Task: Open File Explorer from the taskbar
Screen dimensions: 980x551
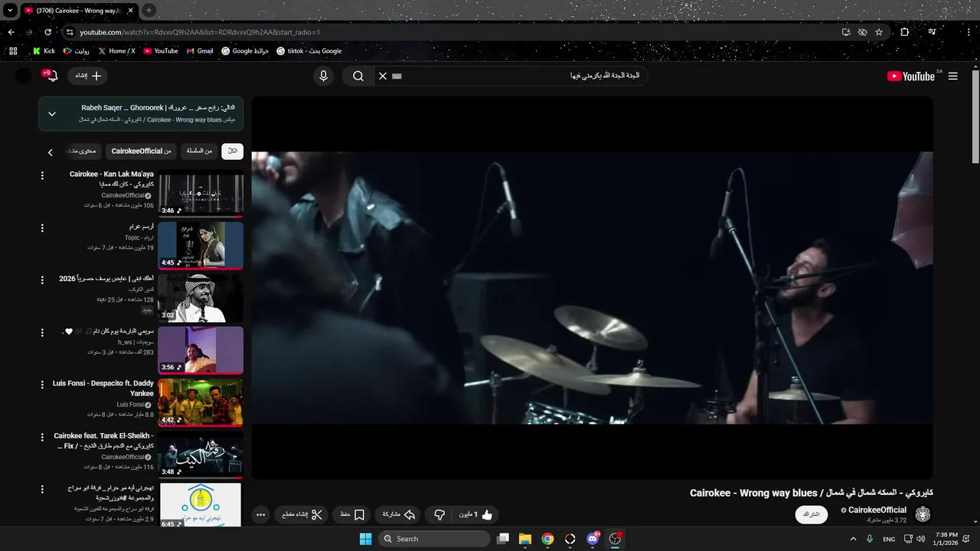Action: click(x=525, y=539)
